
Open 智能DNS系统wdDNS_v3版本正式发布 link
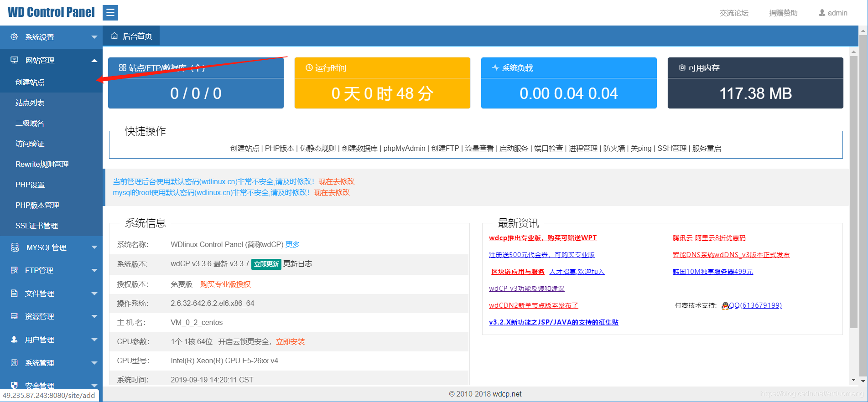pos(731,255)
